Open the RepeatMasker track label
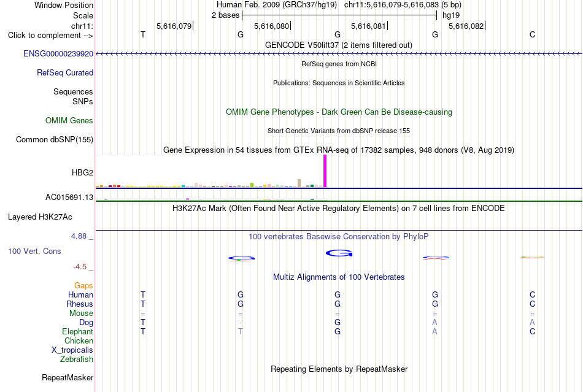The height and width of the screenshot is (392, 583). click(68, 377)
